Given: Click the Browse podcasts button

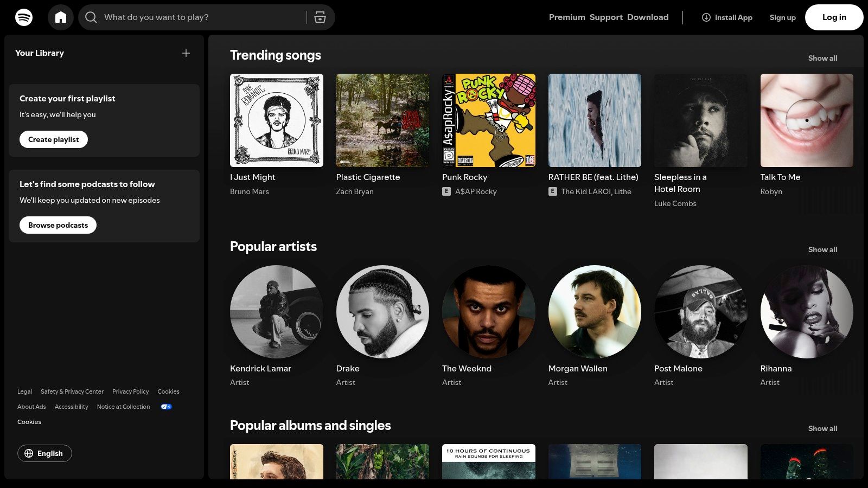Looking at the screenshot, I should click(x=58, y=224).
